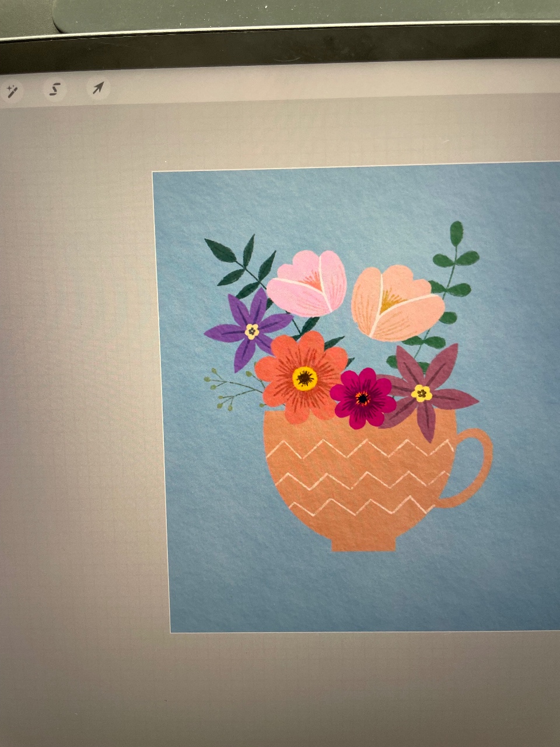Open the Adjustments magic wand tool
Screen dimensions: 560x747
pyautogui.click(x=12, y=91)
